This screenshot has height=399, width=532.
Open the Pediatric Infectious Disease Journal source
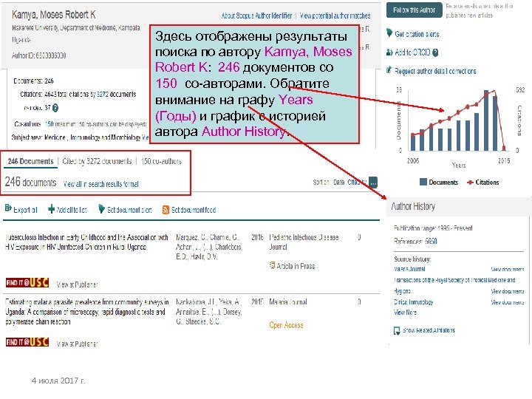pyautogui.click(x=304, y=242)
